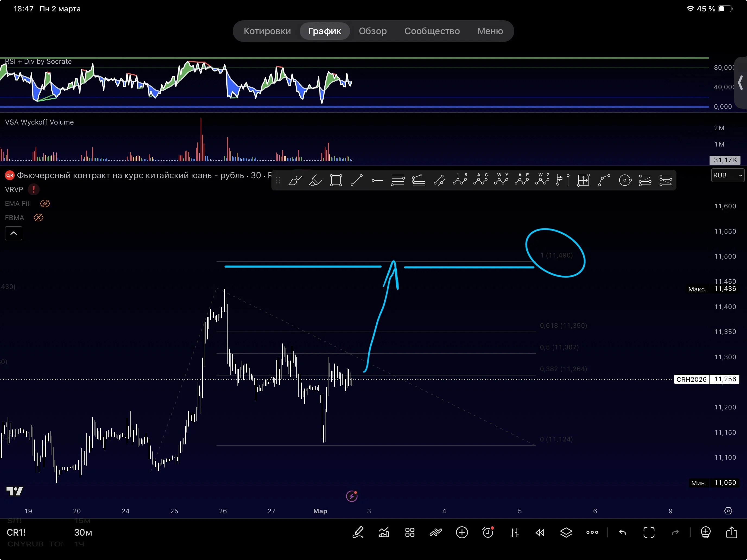Select the brush drawing tool
The image size is (747, 560).
(295, 180)
